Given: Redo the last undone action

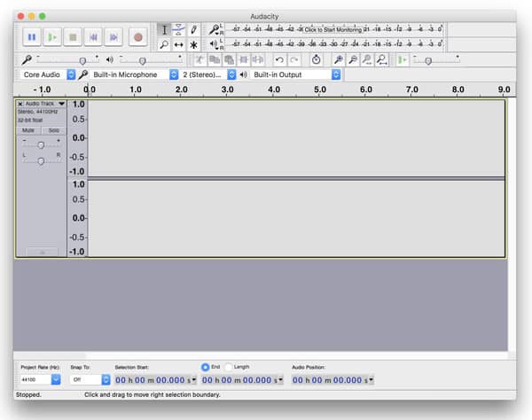Looking at the screenshot, I should pos(294,59).
